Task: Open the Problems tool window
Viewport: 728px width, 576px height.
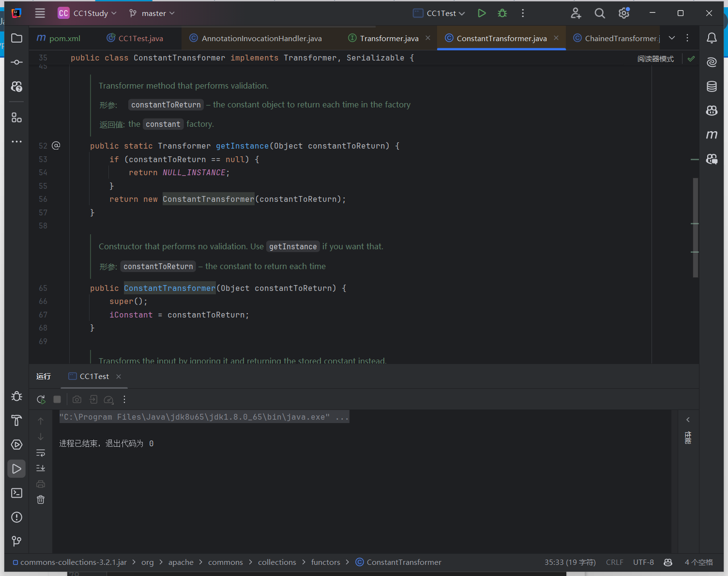Action: click(x=16, y=517)
